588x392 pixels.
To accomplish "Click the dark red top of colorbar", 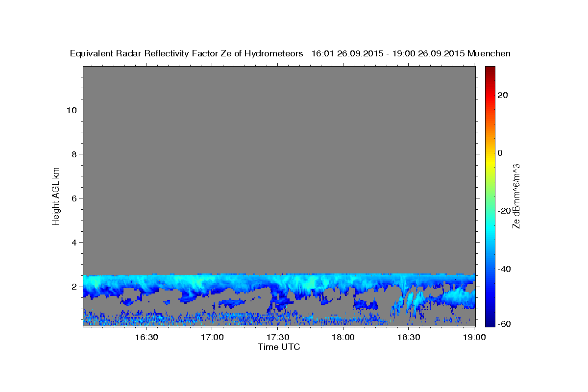I will point(490,70).
